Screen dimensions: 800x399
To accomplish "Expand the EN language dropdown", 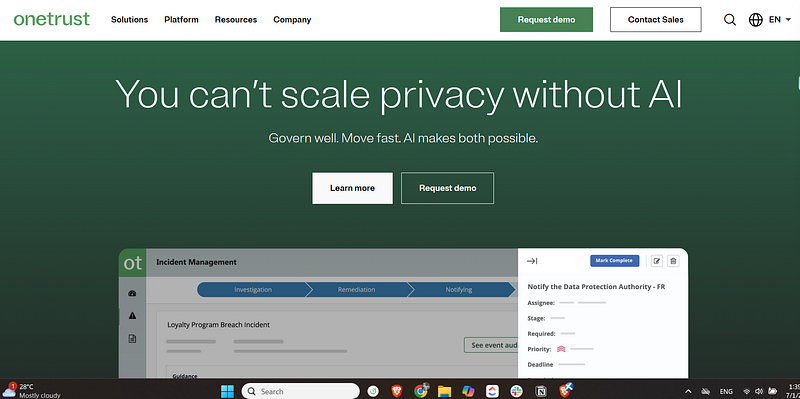I will pyautogui.click(x=781, y=19).
